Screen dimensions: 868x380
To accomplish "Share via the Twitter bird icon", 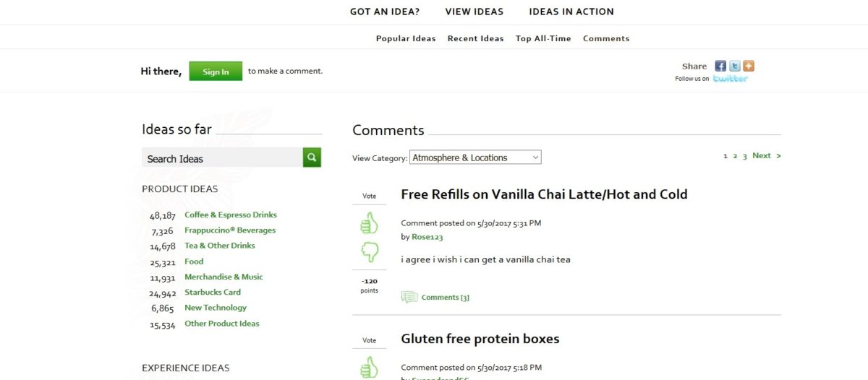I will (735, 66).
